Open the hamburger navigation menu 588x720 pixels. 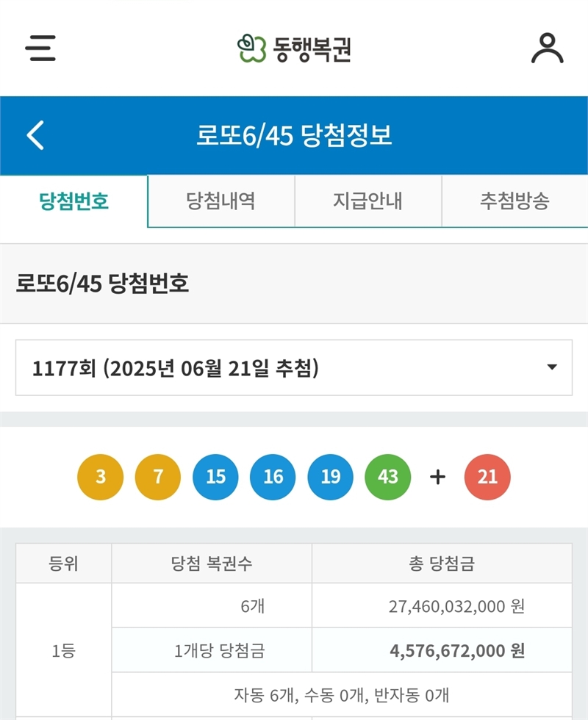(40, 48)
